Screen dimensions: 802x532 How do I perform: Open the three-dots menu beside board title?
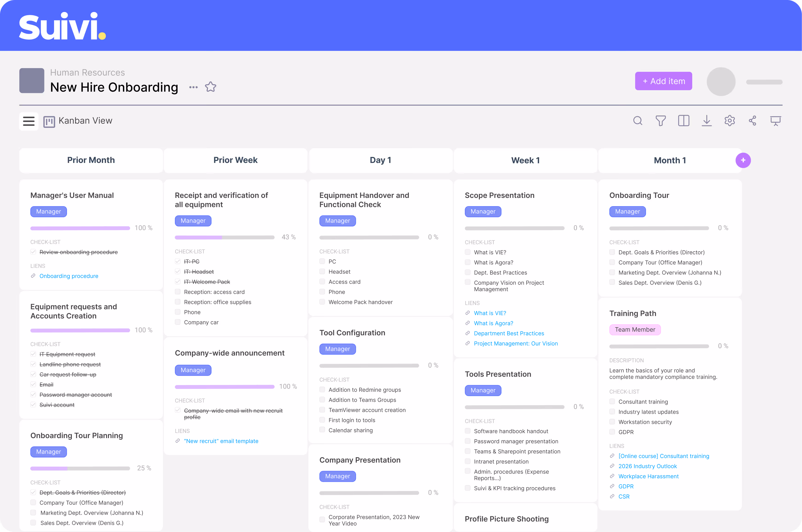click(193, 87)
